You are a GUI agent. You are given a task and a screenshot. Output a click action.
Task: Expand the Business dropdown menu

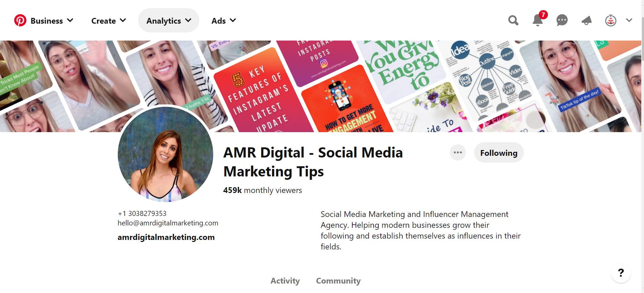52,21
